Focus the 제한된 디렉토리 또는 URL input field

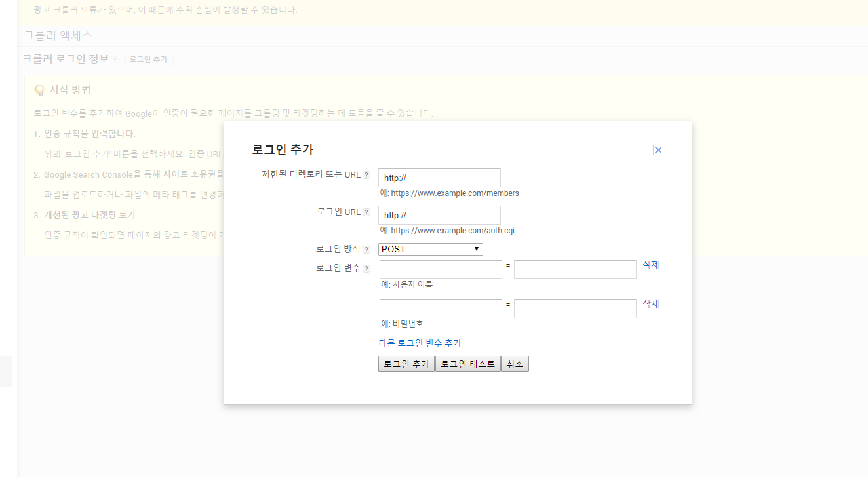[x=439, y=178]
